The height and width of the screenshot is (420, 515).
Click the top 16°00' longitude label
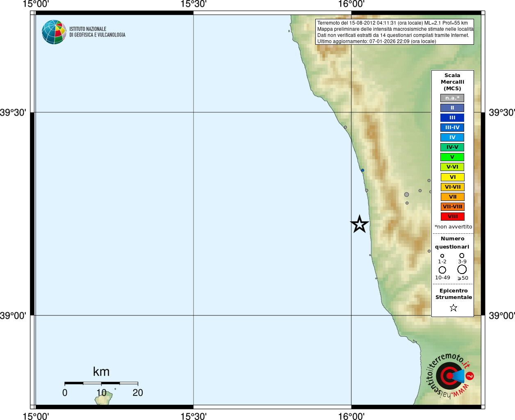[x=351, y=4]
